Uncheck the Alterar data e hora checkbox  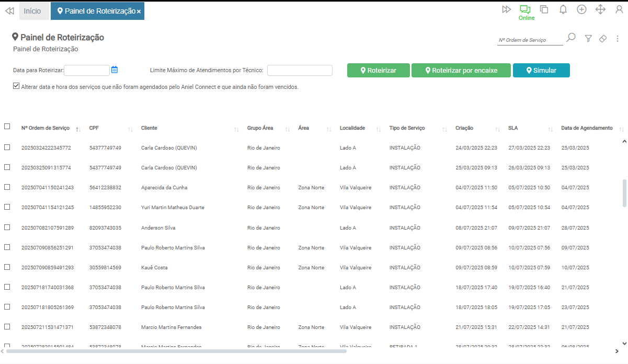coord(16,86)
